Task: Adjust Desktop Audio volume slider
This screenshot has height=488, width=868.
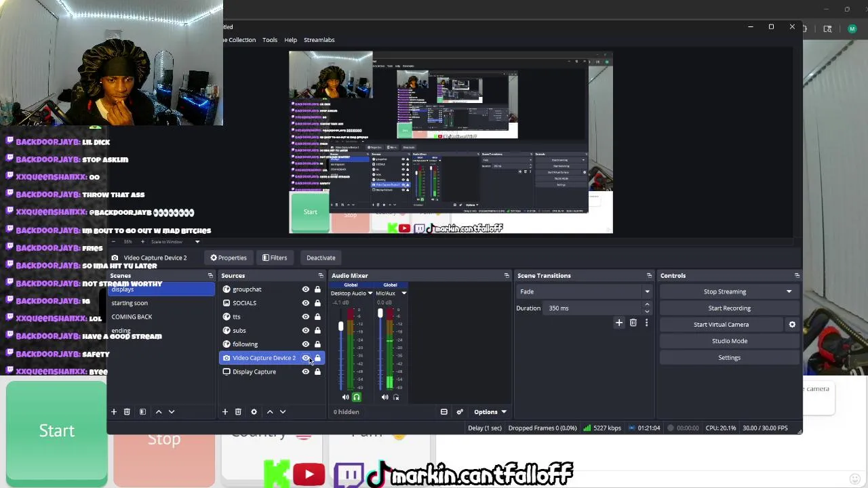Action: [x=340, y=327]
